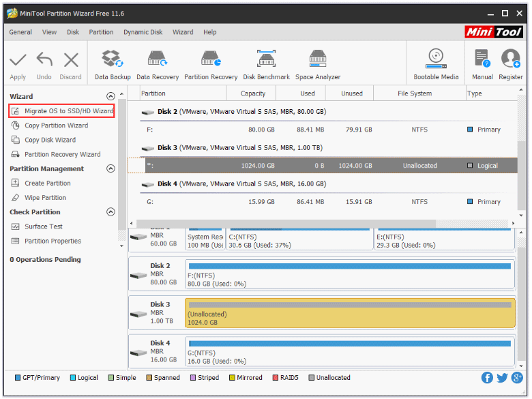Select the Disk 4 header row in list
532x399 pixels.
point(323,184)
